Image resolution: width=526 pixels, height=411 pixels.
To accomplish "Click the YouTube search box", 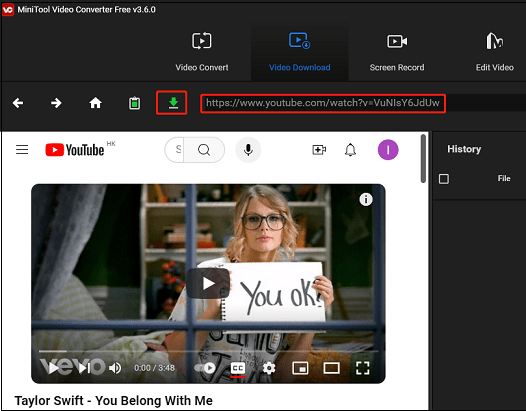I will coord(174,150).
